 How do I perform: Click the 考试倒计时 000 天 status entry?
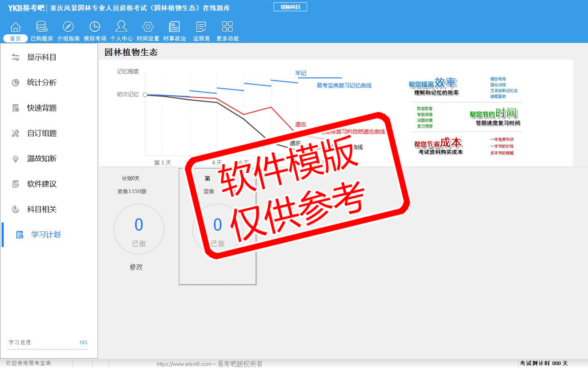click(543, 363)
